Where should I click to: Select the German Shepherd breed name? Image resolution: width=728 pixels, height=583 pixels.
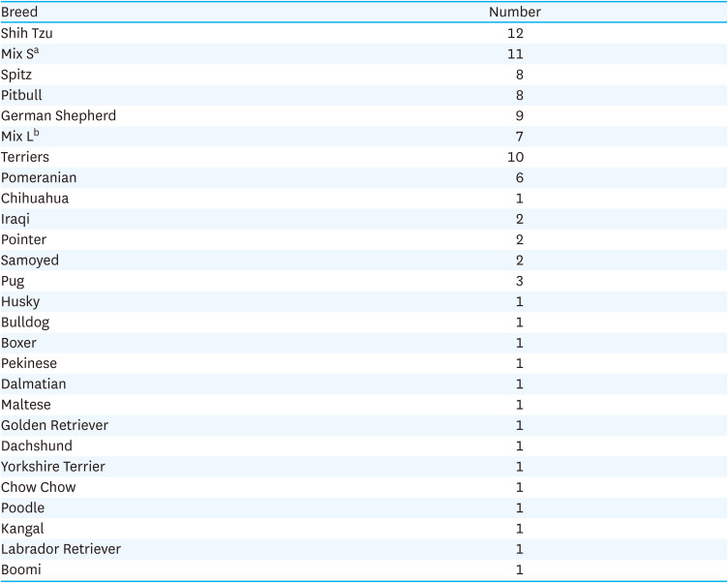coord(58,115)
